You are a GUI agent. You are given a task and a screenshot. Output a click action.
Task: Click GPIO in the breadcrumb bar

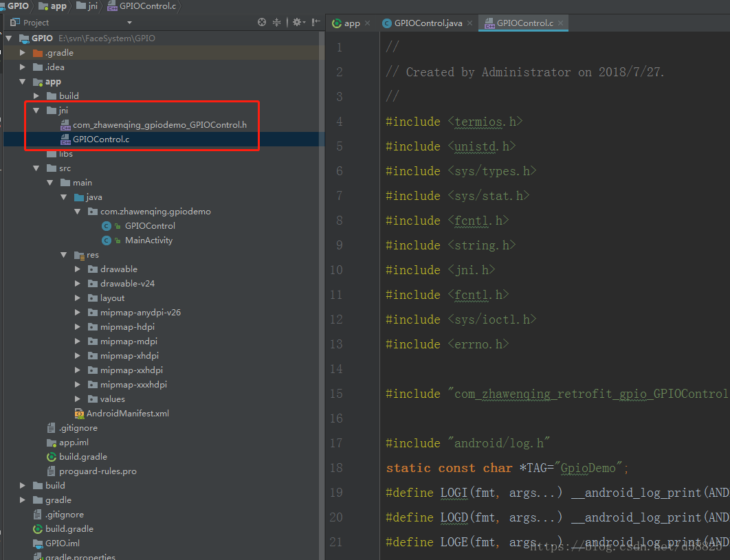18,6
